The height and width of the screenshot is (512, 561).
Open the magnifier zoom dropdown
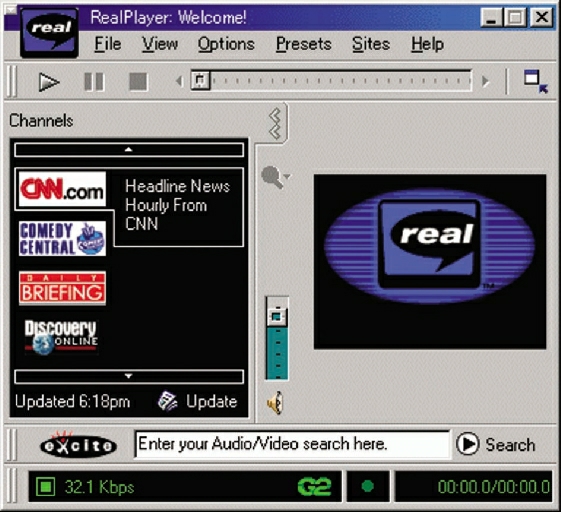275,177
